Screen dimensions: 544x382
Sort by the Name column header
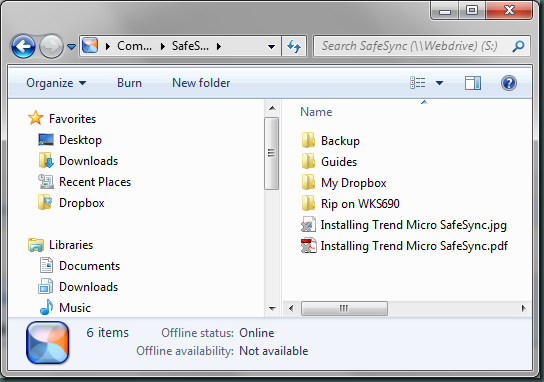(x=316, y=112)
